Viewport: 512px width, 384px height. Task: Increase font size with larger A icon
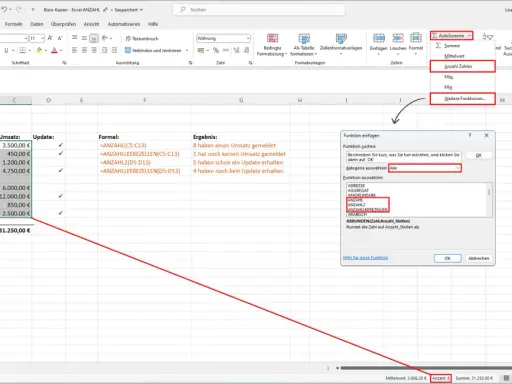(x=50, y=38)
